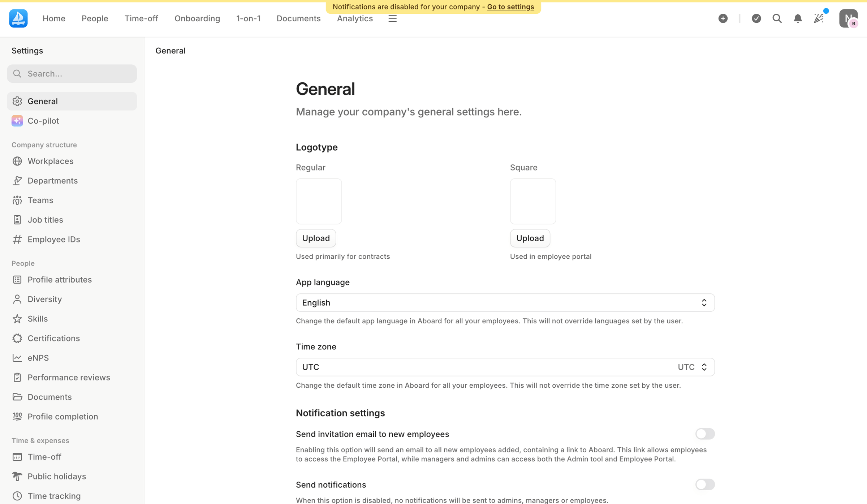This screenshot has height=504, width=867.
Task: Click the 'App language' field label
Action: coord(323,282)
